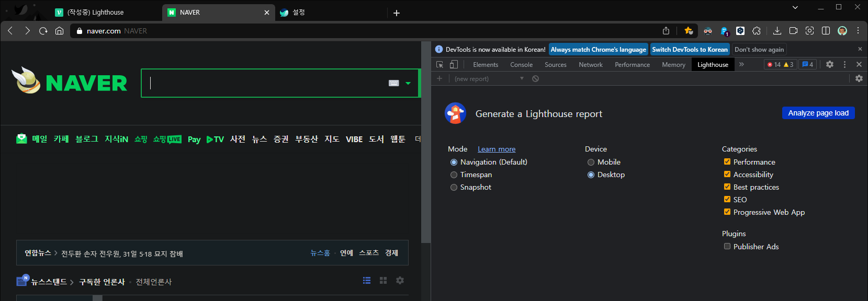Open the Naver on-screen keyboard icon
This screenshot has width=868, height=301.
coord(394,83)
